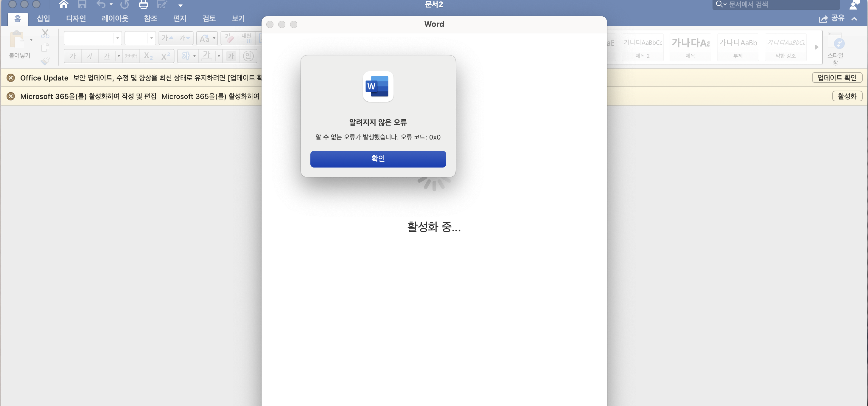
Task: Expand the styles gallery arrow
Action: click(x=816, y=47)
